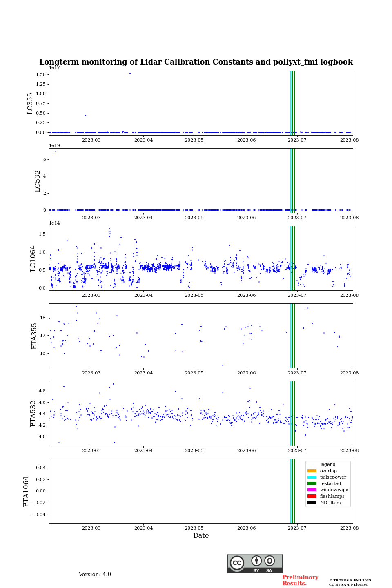Click the orange overlap legend swatch
The width and height of the screenshot is (392, 588).
312,471
